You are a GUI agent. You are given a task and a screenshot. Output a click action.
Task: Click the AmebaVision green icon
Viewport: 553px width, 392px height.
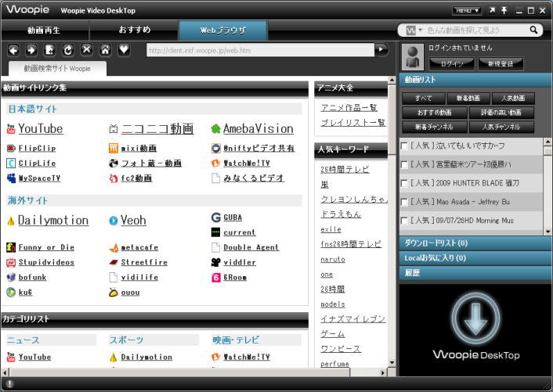pos(215,129)
